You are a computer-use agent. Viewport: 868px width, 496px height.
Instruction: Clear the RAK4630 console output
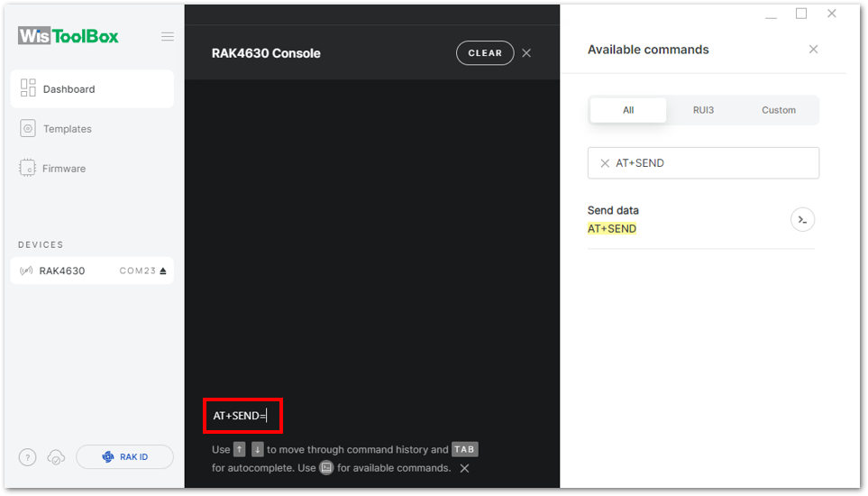(485, 53)
